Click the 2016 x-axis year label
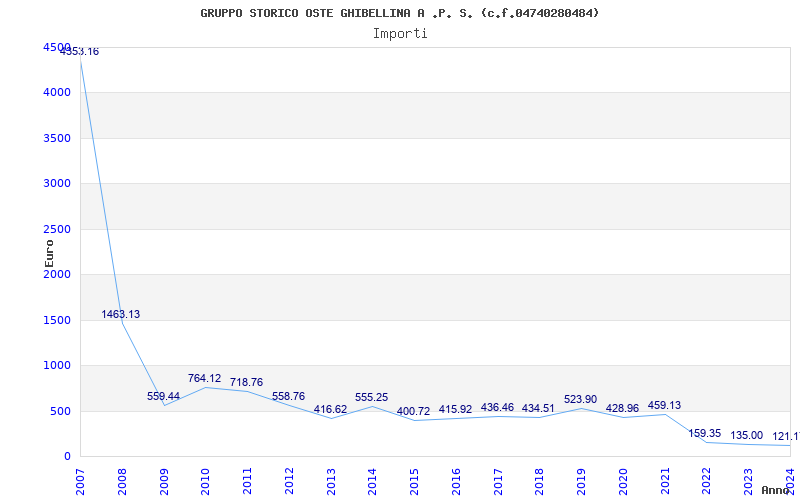Image resolution: width=800 pixels, height=500 pixels. tap(456, 481)
